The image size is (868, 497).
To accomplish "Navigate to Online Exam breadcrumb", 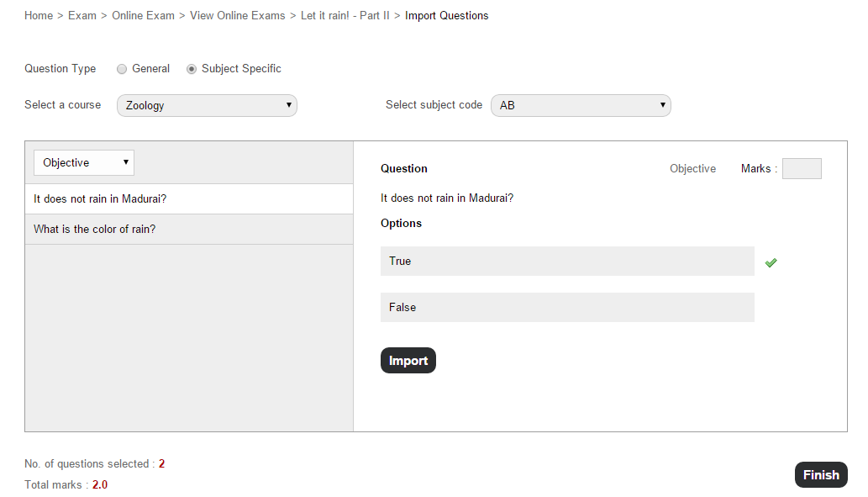I will tap(143, 15).
